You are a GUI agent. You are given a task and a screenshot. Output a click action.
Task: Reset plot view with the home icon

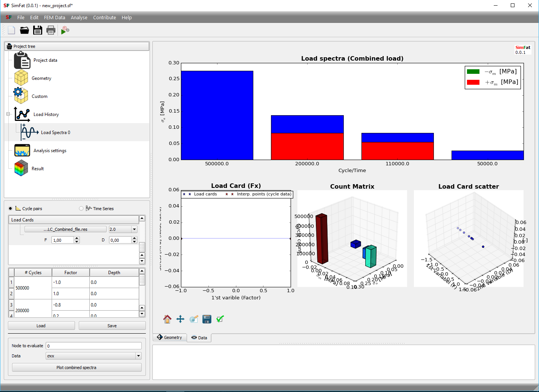click(167, 319)
